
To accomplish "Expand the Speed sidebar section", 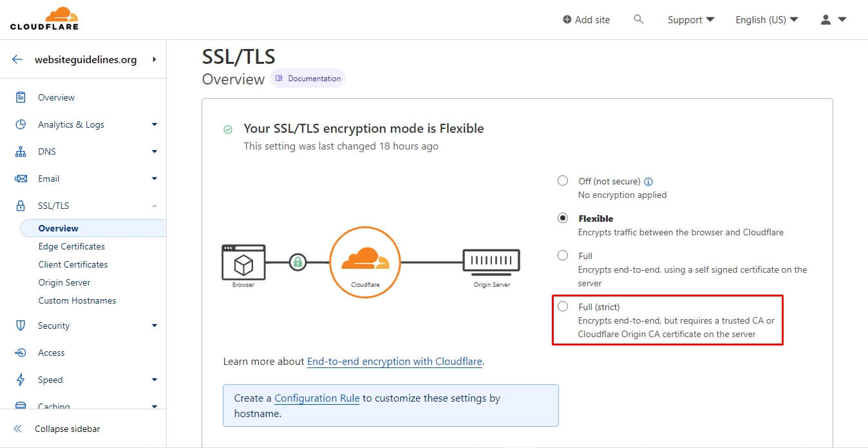I will pos(154,380).
